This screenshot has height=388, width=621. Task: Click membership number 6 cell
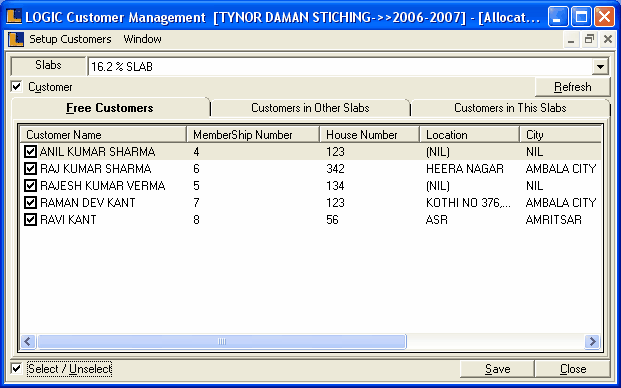(x=196, y=169)
